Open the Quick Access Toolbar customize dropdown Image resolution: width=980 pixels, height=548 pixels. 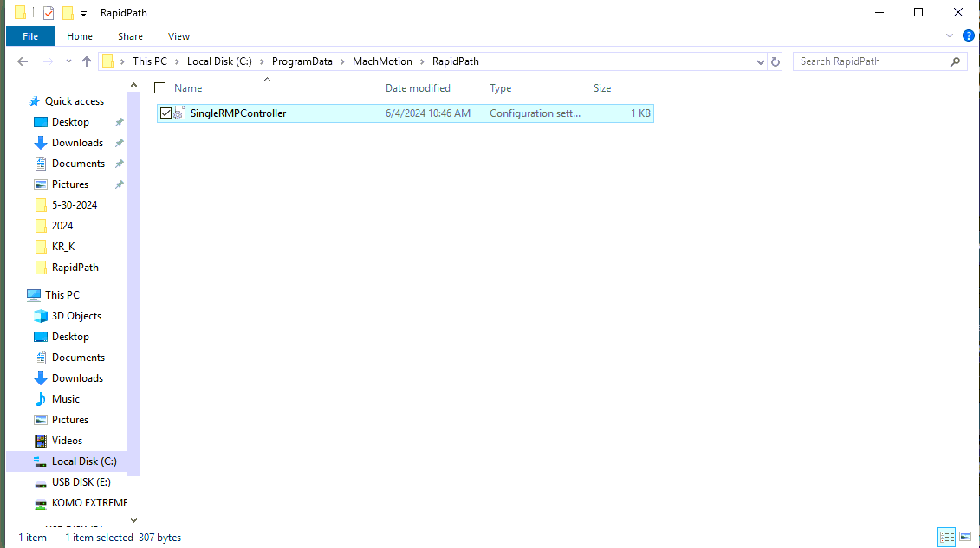pyautogui.click(x=83, y=13)
